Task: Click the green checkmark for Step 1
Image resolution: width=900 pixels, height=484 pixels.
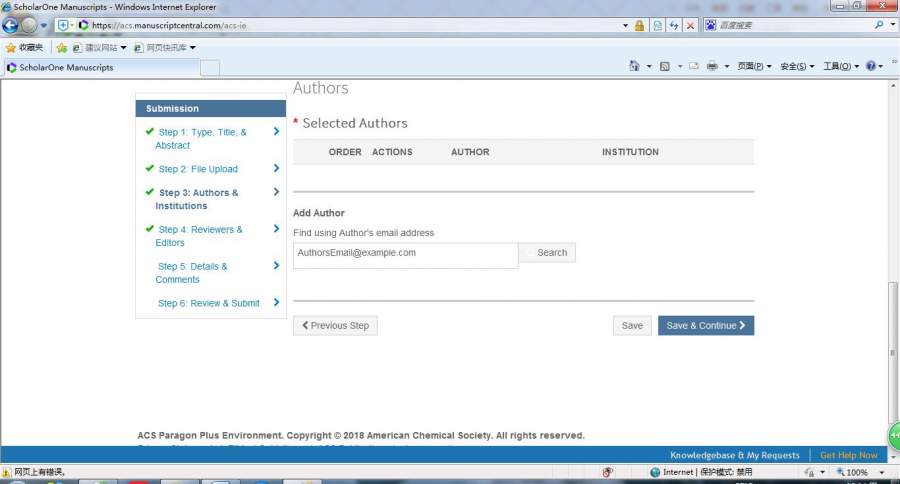Action: [x=149, y=131]
